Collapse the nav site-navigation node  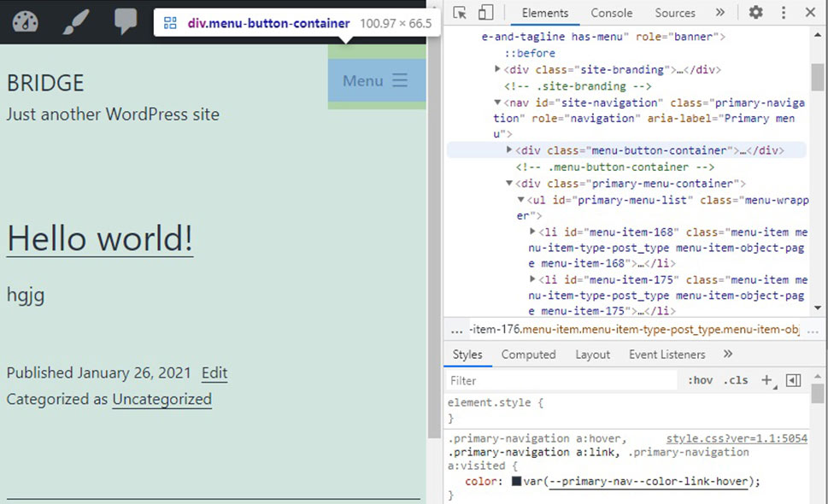coord(497,103)
